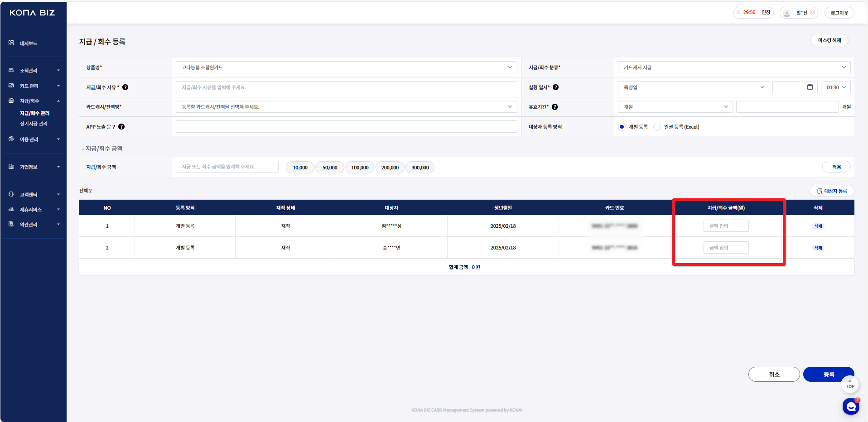The height and width of the screenshot is (422, 868).
Task: Expand the 이용 관리 menu arrow
Action: (x=58, y=139)
